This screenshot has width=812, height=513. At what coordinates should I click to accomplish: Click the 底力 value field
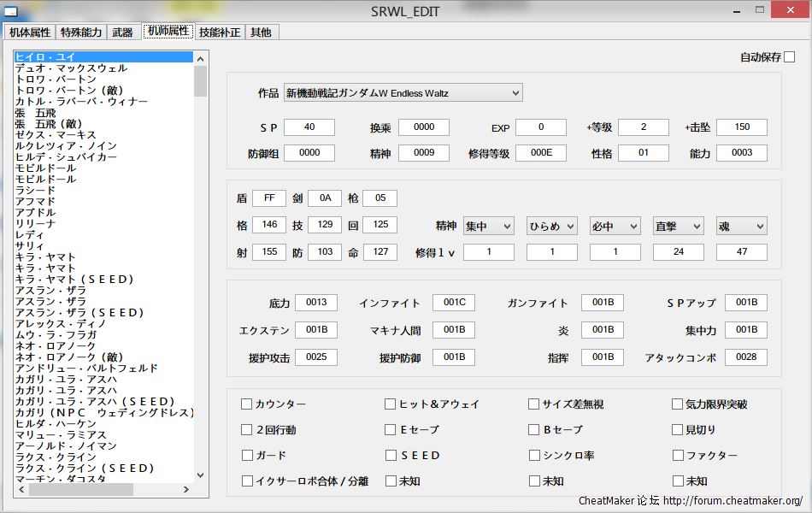click(316, 303)
